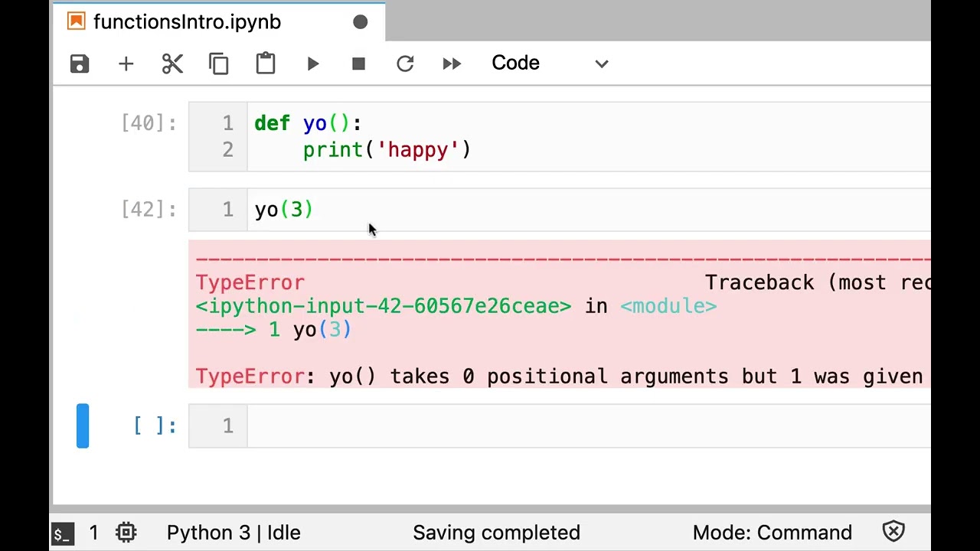
Task: Click the [42]: cell prompt
Action: (149, 210)
